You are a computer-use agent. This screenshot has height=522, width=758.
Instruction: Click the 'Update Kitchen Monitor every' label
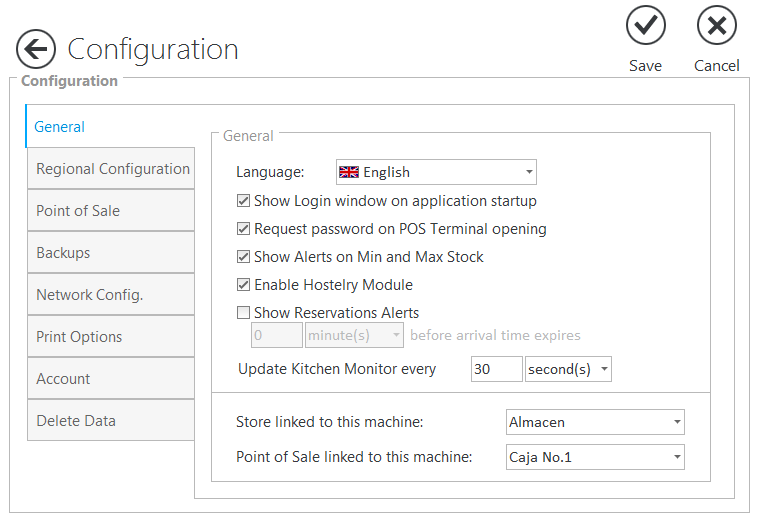point(337,369)
